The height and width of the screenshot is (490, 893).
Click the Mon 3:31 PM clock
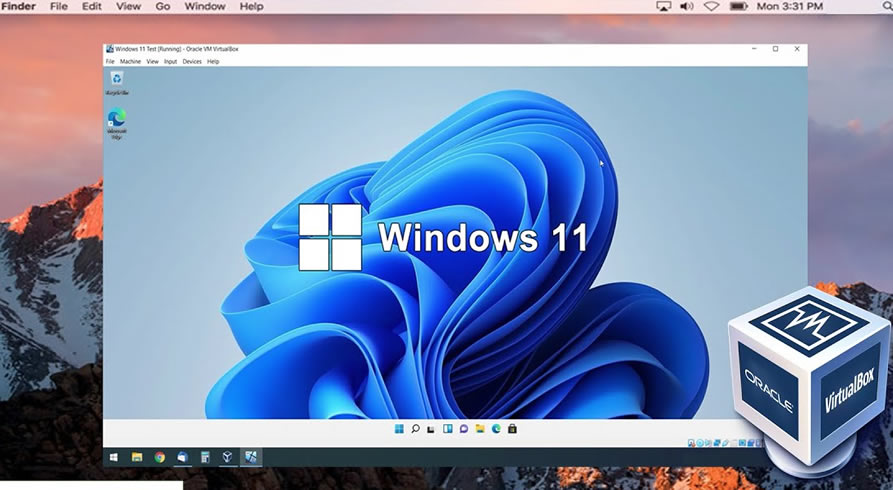pyautogui.click(x=790, y=6)
